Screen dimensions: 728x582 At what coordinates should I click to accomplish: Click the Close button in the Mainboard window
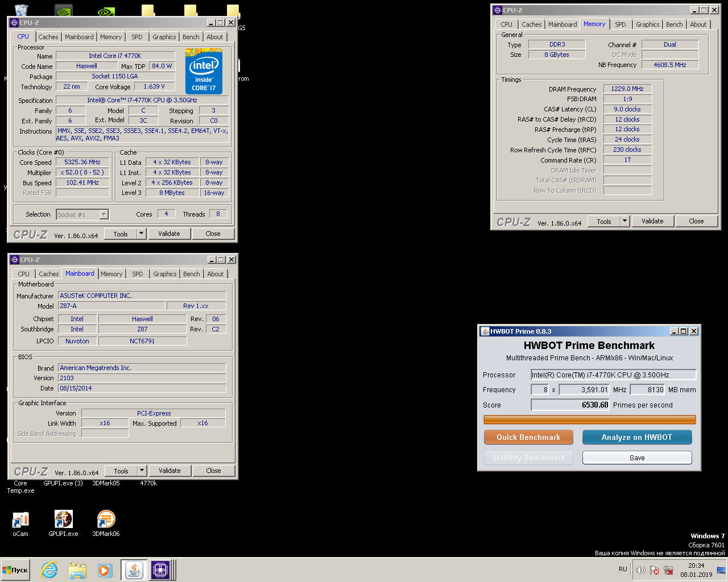(x=213, y=471)
